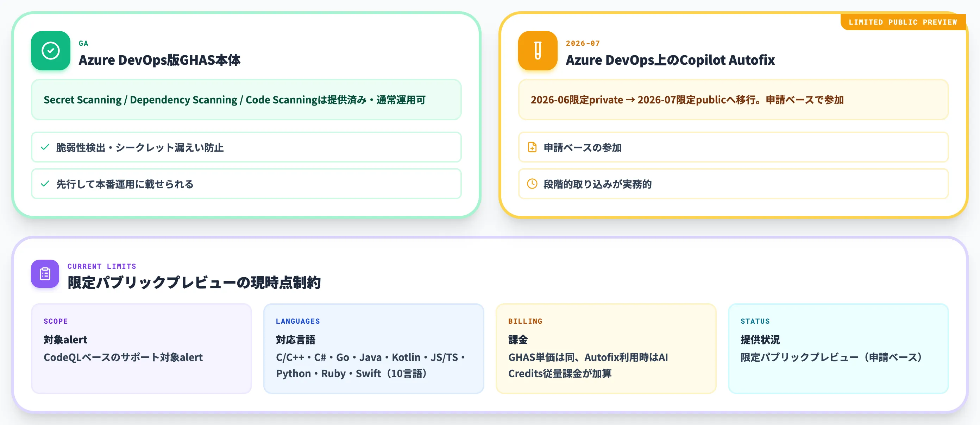The width and height of the screenshot is (980, 425).
Task: Click the 2026-06限定private migration banner
Action: (733, 100)
